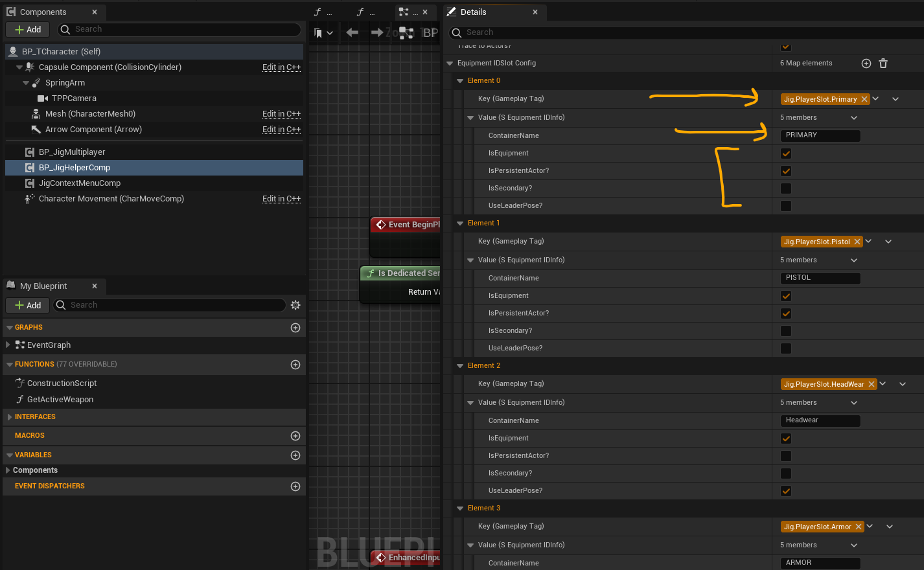This screenshot has height=570, width=924.
Task: Add a new macro with the plus icon
Action: pos(295,436)
